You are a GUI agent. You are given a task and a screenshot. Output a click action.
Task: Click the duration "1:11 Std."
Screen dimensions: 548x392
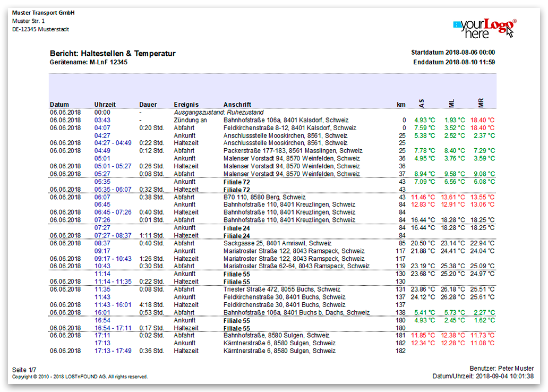tap(152, 236)
